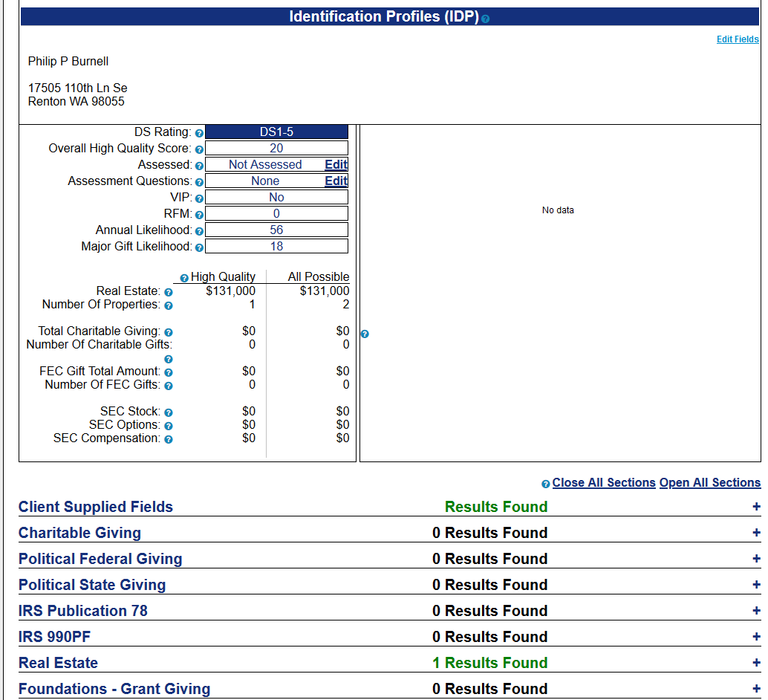Screen dimensions: 768x700
Task: Click FEC Gift Total Amount help icon
Action: click(x=169, y=372)
